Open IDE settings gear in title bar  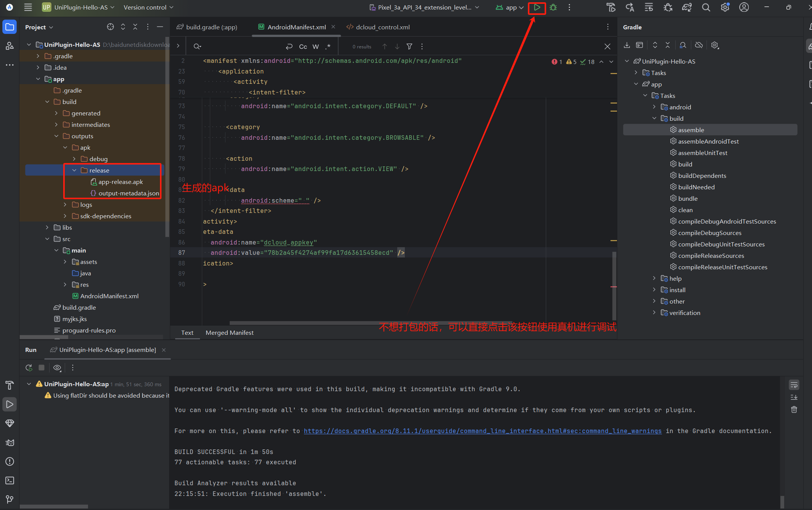click(725, 7)
